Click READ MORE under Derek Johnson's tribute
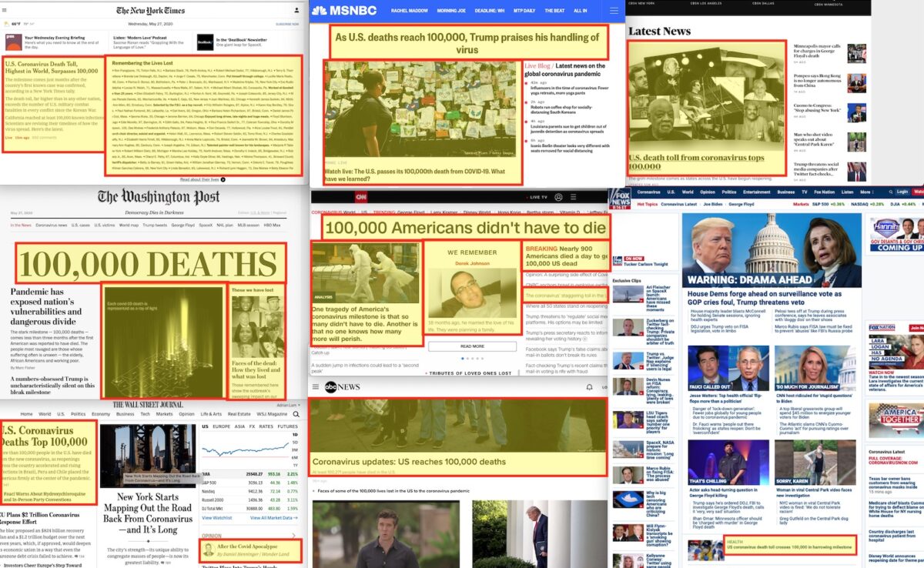The height and width of the screenshot is (568, 924). (471, 346)
